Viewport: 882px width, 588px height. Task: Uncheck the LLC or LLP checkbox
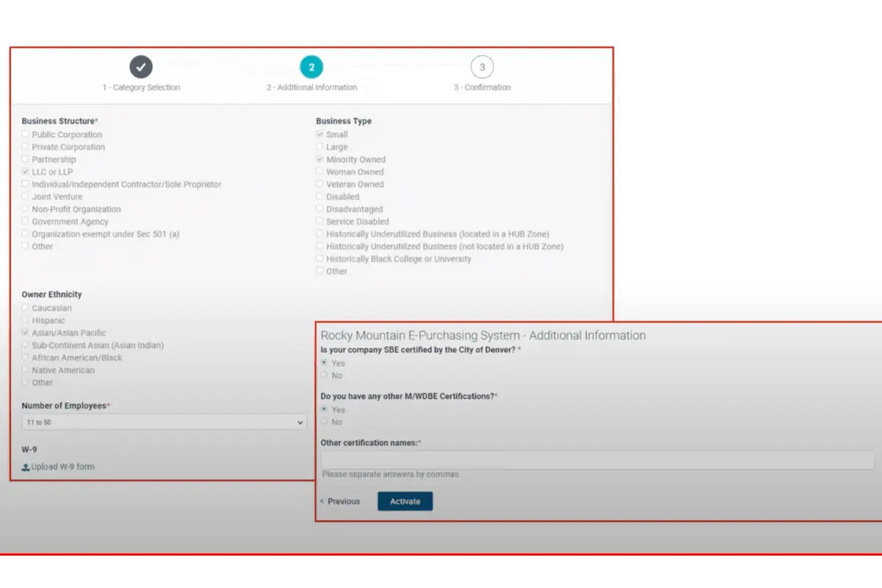[x=26, y=172]
